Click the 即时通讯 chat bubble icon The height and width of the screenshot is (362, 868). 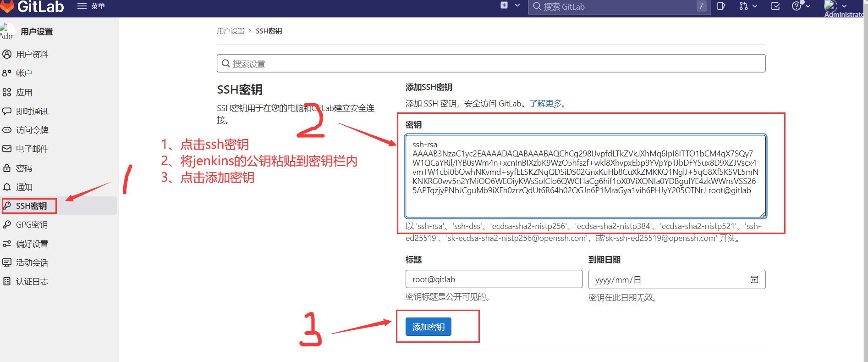point(7,111)
